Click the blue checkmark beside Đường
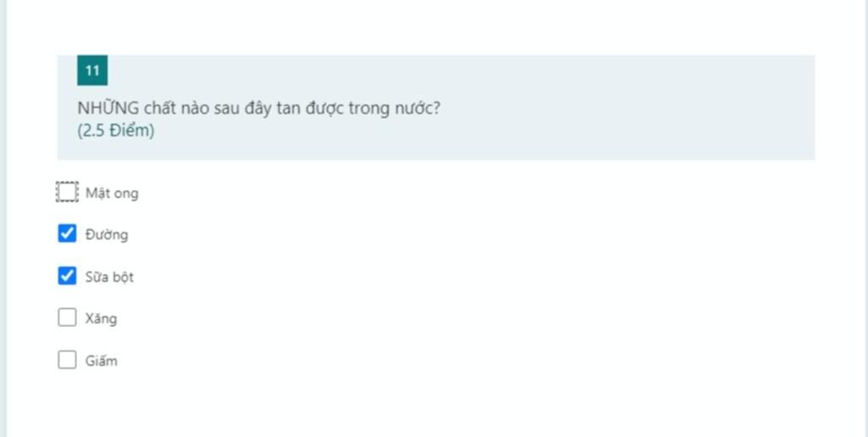 point(67,233)
